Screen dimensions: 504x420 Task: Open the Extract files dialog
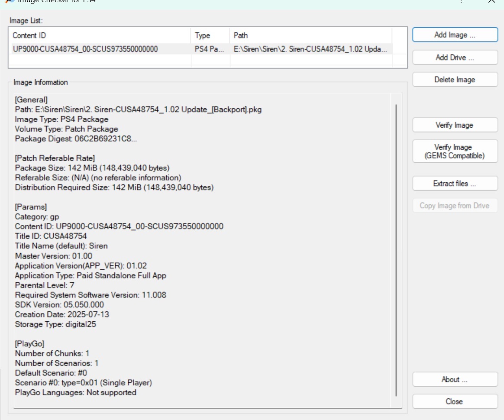point(455,184)
